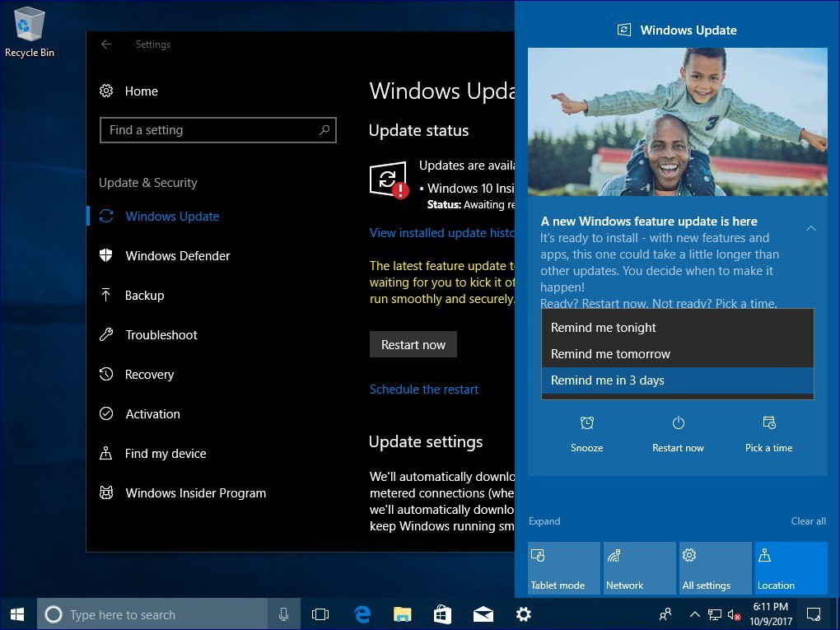Click the Update settings heading

click(426, 442)
